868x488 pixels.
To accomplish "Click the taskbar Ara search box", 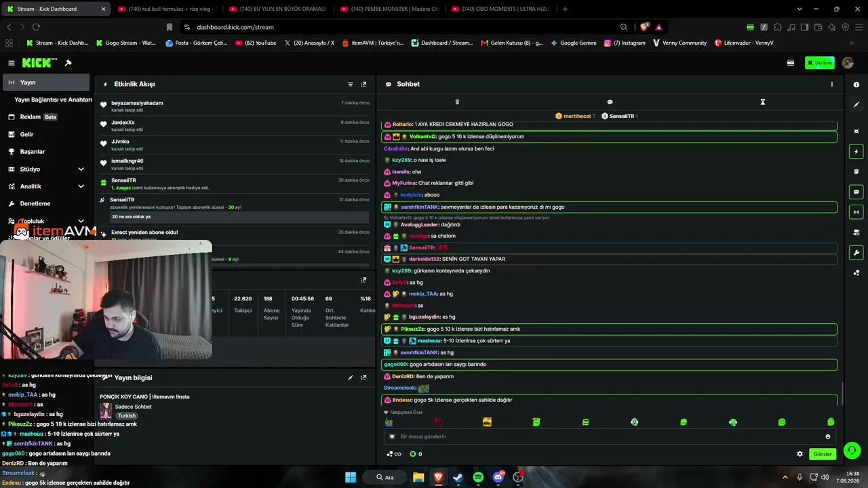I will [x=385, y=477].
